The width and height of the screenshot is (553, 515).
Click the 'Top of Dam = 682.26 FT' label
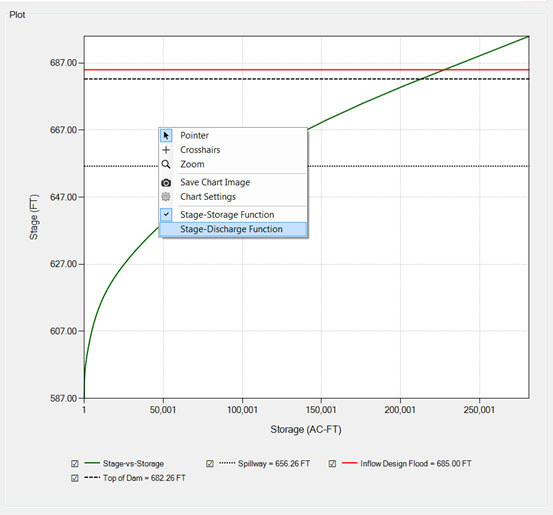[x=144, y=478]
